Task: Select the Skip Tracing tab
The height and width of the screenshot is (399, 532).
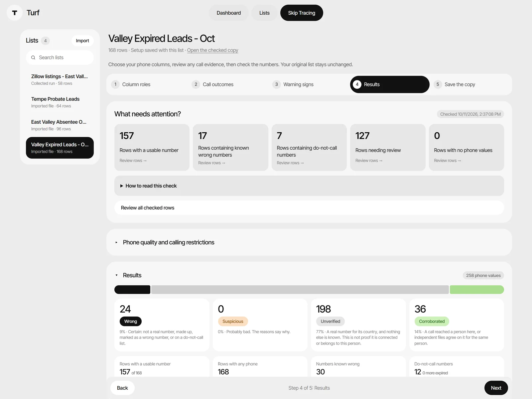Action: (302, 13)
